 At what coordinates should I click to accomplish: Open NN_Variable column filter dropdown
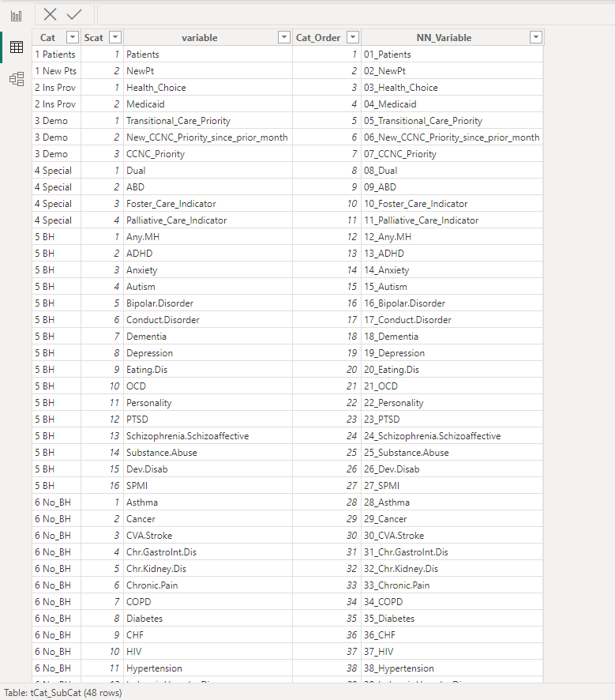tap(536, 37)
